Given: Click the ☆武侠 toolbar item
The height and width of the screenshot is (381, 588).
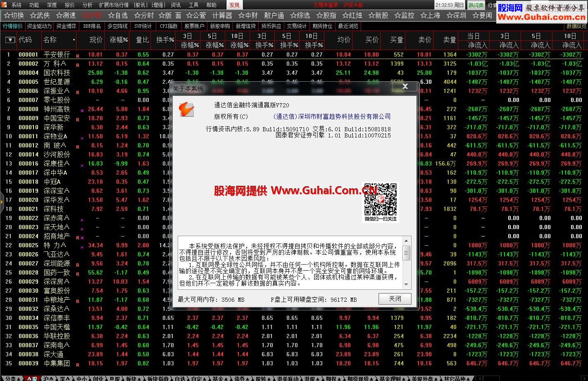Looking at the screenshot, I should tap(40, 15).
